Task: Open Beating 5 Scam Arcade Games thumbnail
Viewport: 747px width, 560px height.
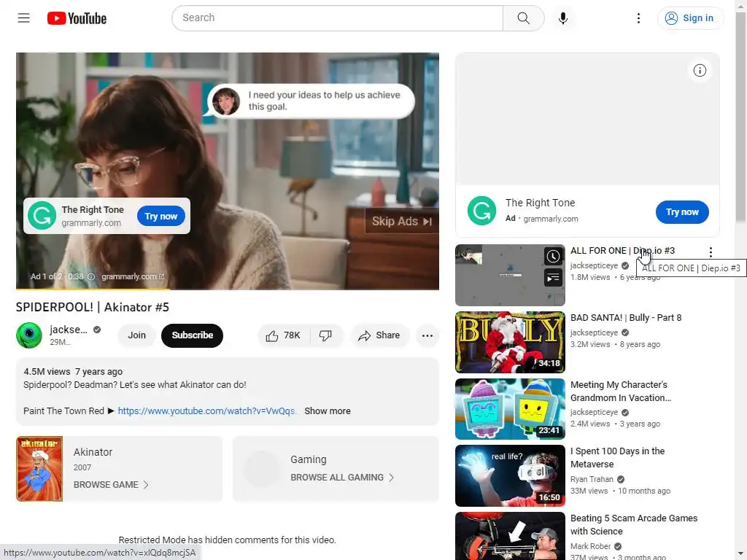Action: click(x=510, y=536)
